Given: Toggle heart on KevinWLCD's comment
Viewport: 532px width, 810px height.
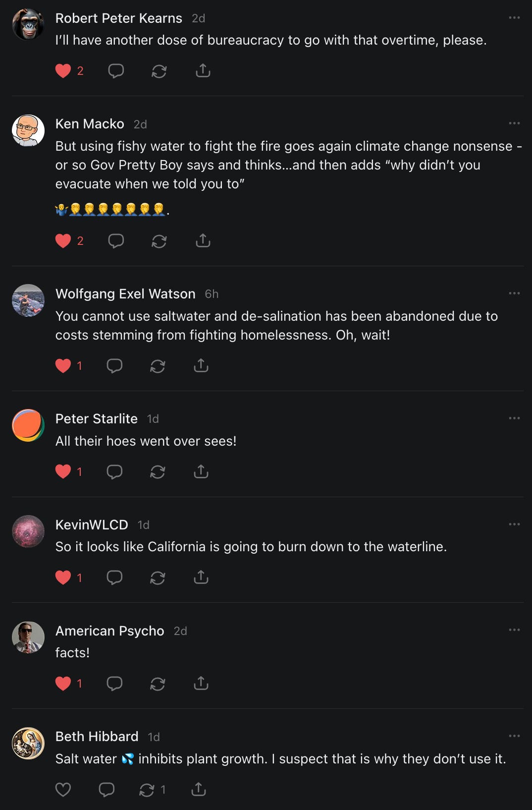Looking at the screenshot, I should [x=63, y=578].
